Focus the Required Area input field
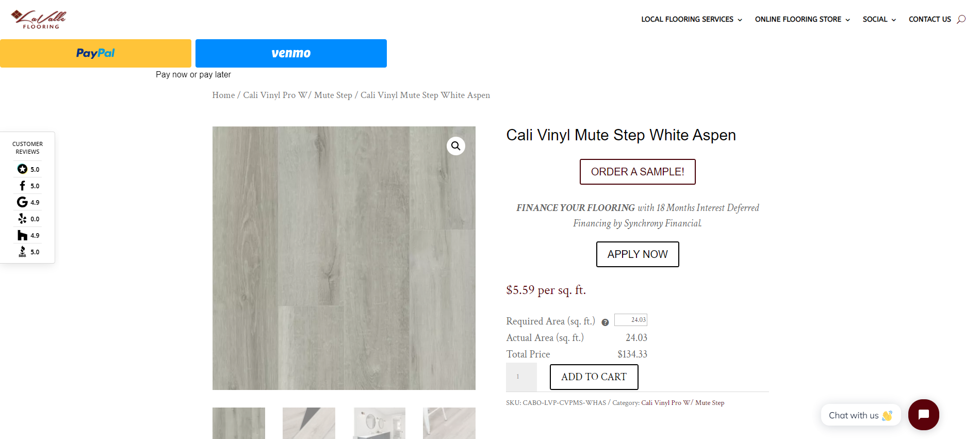 click(x=630, y=320)
